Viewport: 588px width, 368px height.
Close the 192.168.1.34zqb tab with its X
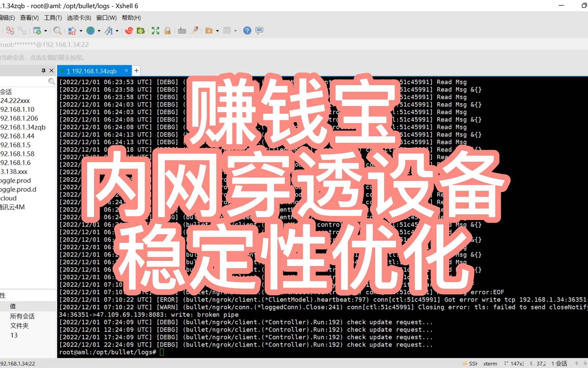click(126, 71)
